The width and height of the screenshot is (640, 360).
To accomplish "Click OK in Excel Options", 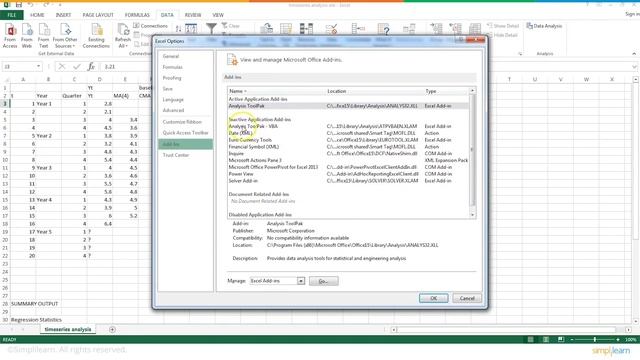I will 433,298.
